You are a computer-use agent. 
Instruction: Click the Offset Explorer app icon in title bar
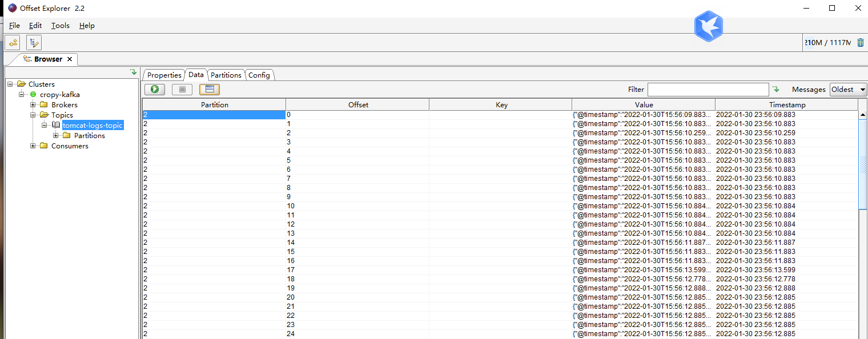[x=12, y=8]
